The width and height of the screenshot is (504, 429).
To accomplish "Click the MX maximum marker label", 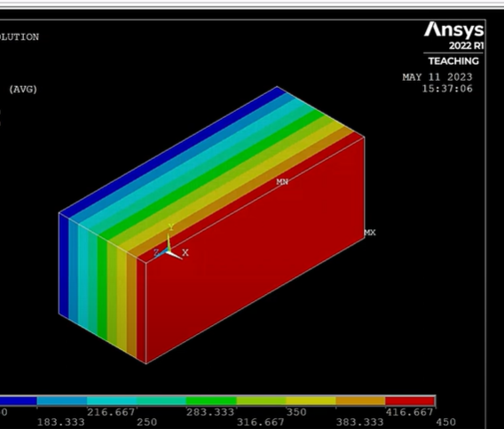I will [370, 233].
